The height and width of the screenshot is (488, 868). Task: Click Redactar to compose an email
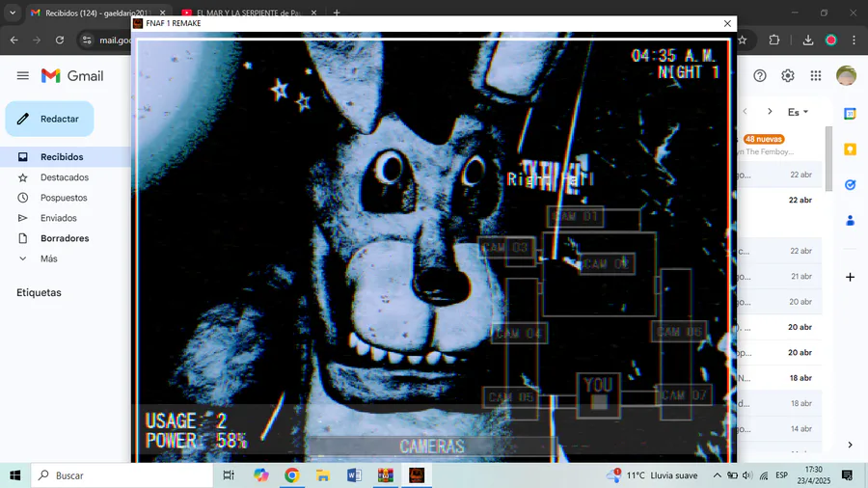click(x=49, y=119)
